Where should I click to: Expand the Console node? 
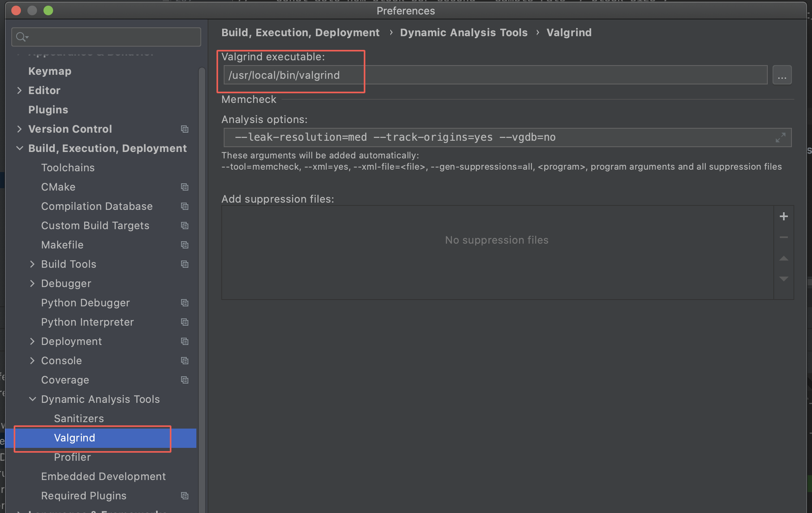(x=32, y=361)
